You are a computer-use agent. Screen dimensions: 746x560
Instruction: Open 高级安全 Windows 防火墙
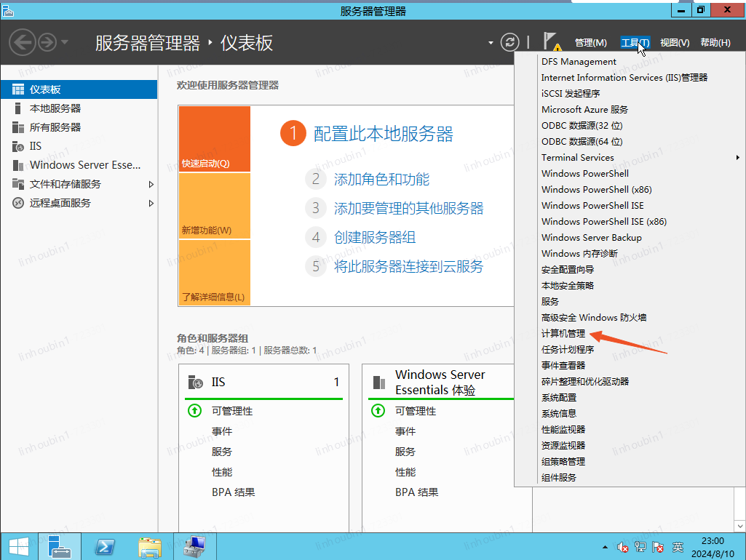pos(594,318)
